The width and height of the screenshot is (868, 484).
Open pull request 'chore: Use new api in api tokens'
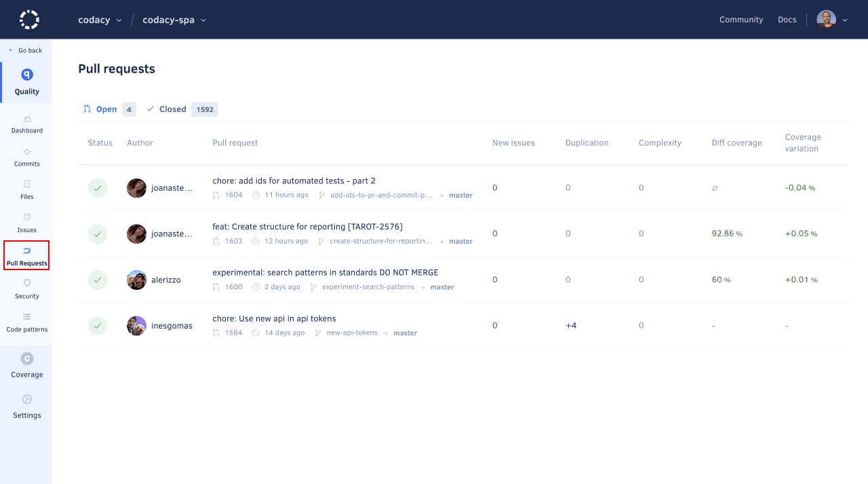[x=275, y=318]
